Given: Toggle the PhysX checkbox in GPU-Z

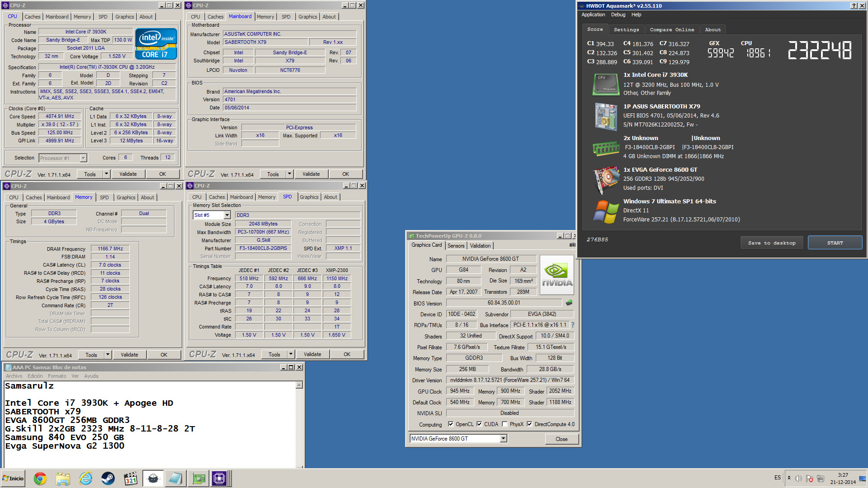Looking at the screenshot, I should point(505,424).
